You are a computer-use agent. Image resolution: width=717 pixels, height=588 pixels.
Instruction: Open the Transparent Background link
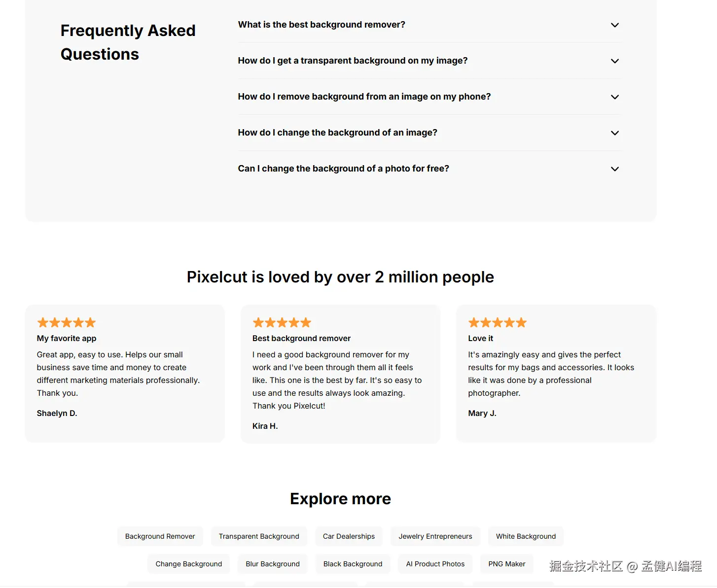click(259, 536)
